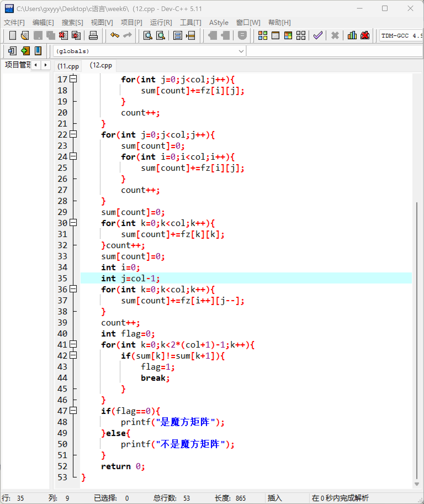Start debugging with the checkmark icon
The height and width of the screenshot is (504, 424).
point(318,35)
